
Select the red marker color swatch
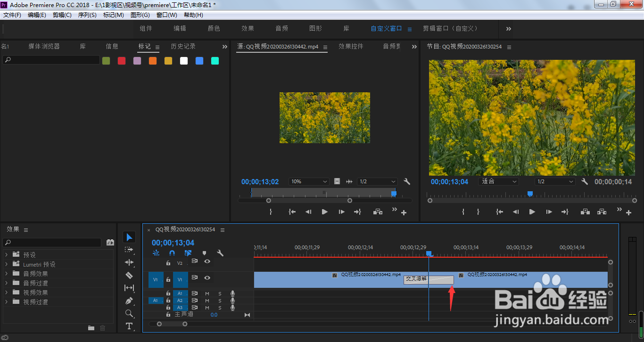pos(122,61)
